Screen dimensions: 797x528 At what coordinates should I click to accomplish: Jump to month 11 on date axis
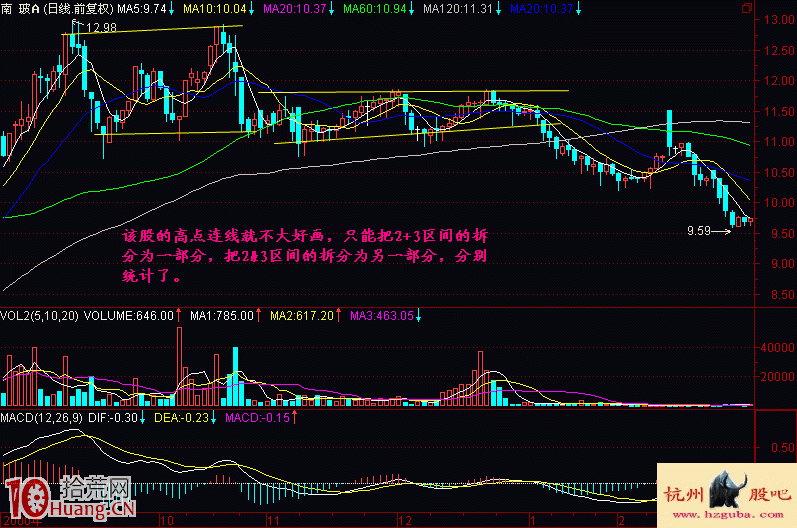point(273,521)
